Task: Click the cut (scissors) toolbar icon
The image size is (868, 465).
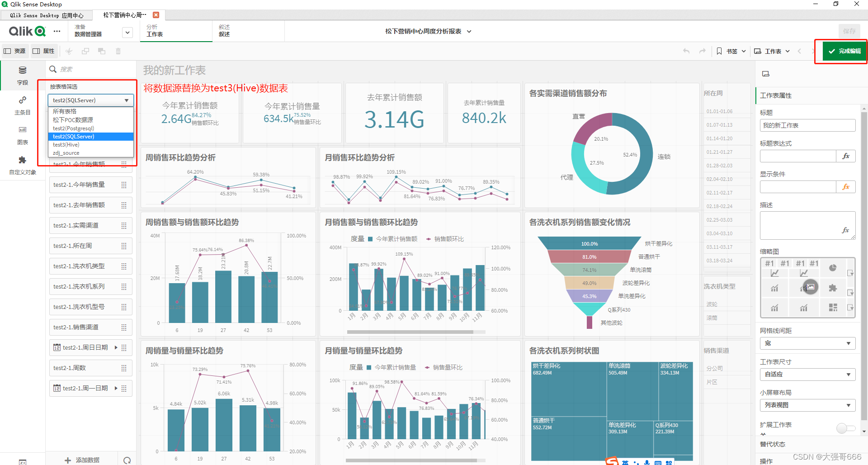Action: [68, 51]
